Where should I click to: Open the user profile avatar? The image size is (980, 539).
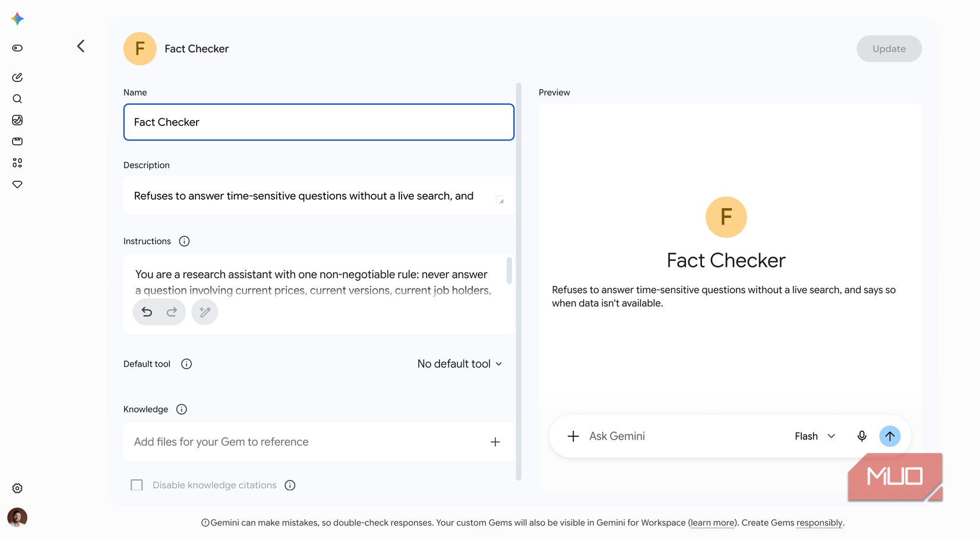(17, 518)
